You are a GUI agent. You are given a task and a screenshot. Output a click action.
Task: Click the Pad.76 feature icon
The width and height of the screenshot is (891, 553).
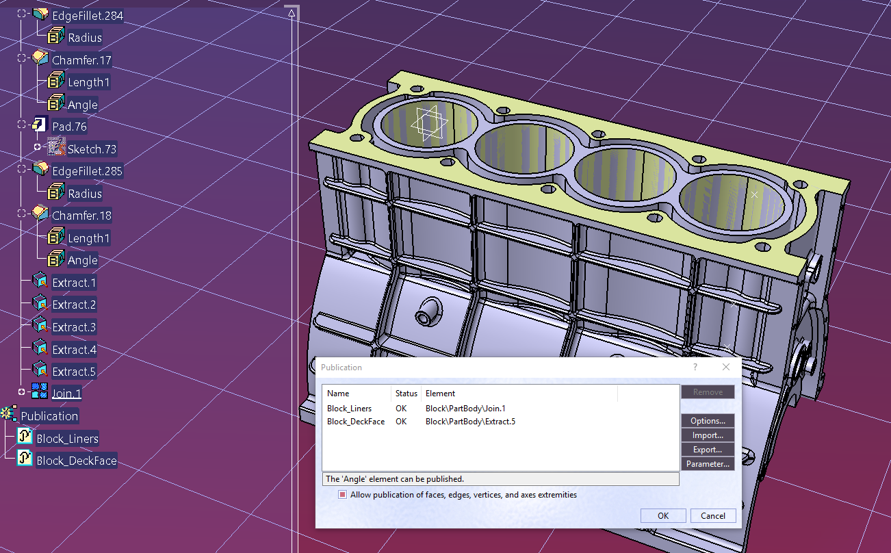point(39,126)
